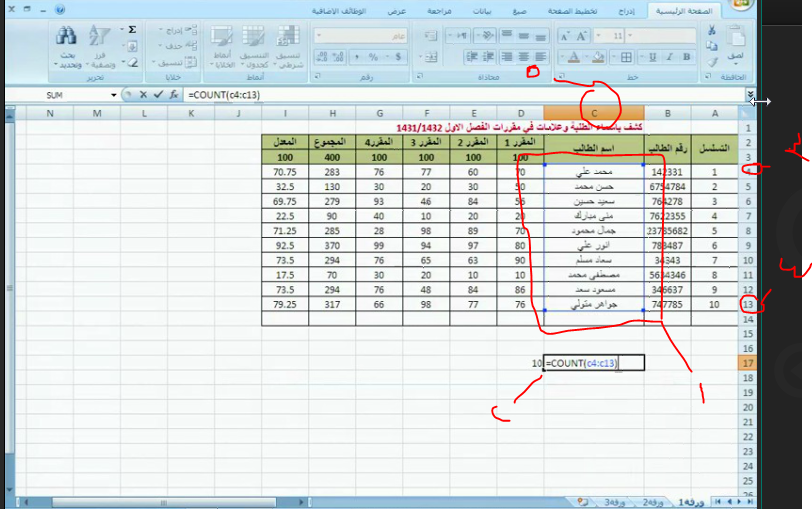The image size is (812, 509).
Task: Expand the formula bar chevron
Action: coord(750,94)
